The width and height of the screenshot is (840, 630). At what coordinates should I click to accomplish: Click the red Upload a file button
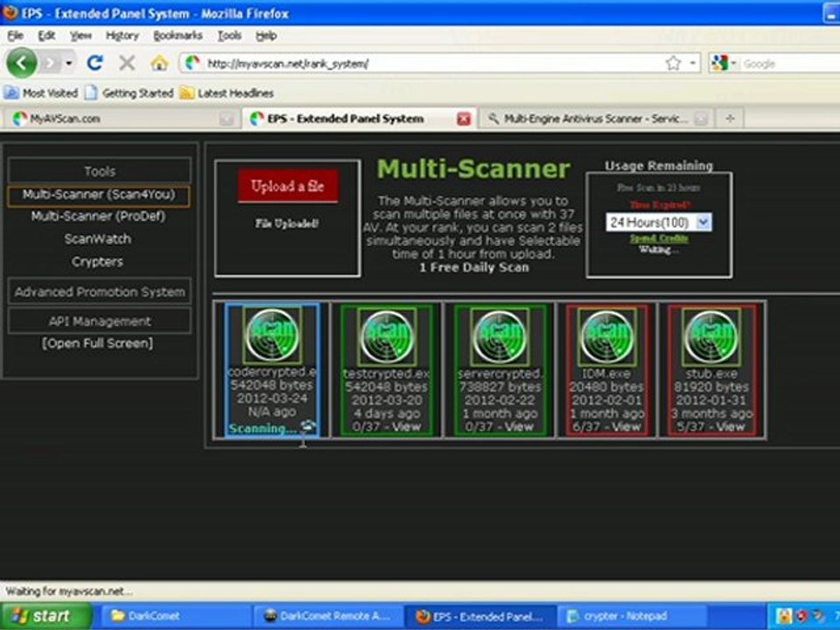click(x=288, y=186)
